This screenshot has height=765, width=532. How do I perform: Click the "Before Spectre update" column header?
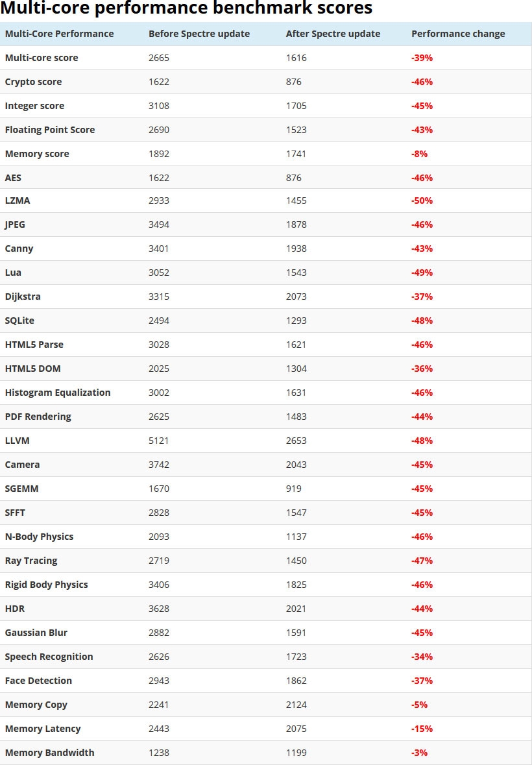pos(199,34)
